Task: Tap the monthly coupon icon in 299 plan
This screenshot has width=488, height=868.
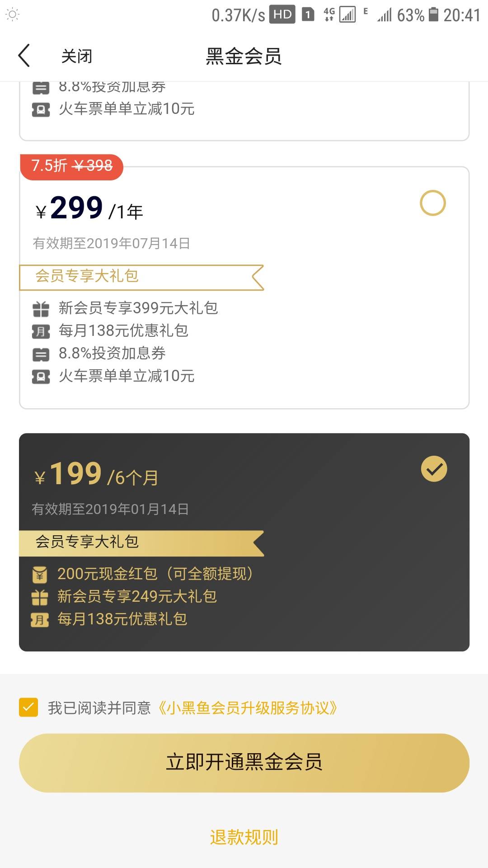Action: tap(41, 331)
